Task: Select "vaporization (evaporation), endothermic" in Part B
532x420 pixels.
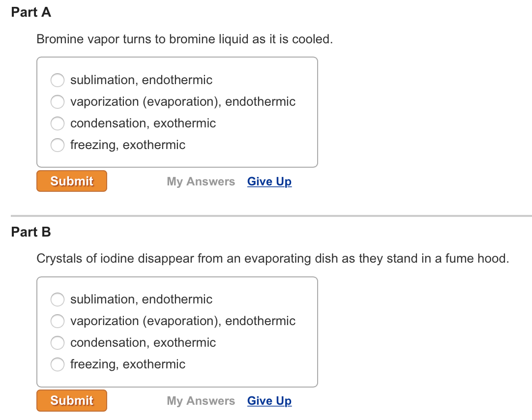Action: [58, 321]
